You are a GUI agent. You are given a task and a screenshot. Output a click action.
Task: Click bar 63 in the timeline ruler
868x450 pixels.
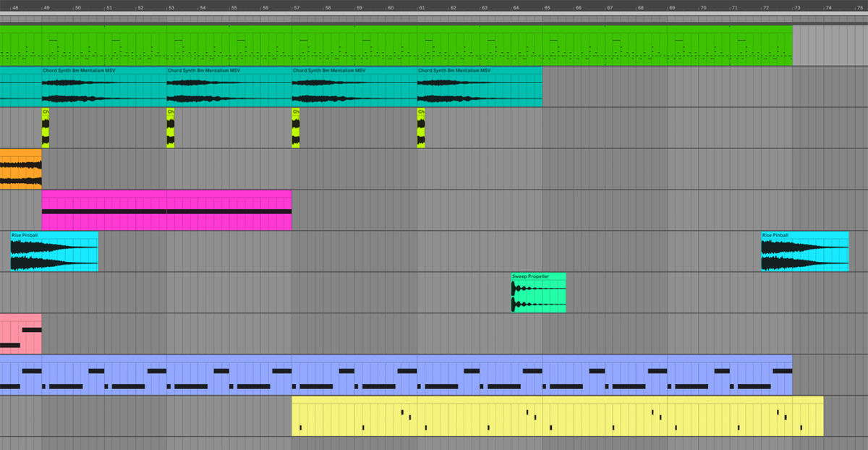(x=484, y=7)
